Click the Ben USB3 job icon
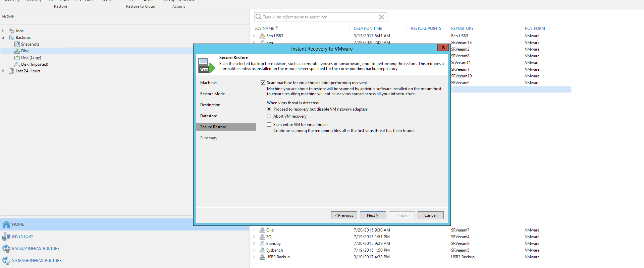 coord(262,36)
